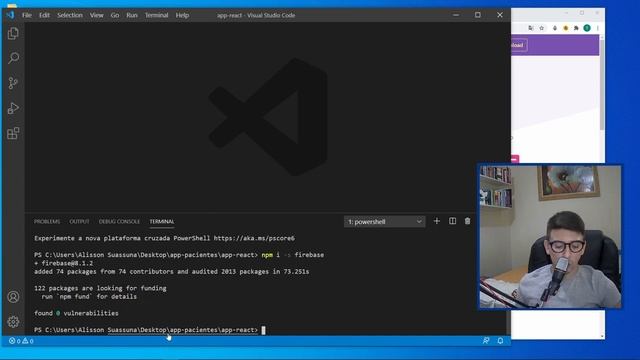Open the Help menu
This screenshot has height=360, width=640.
pos(182,15)
